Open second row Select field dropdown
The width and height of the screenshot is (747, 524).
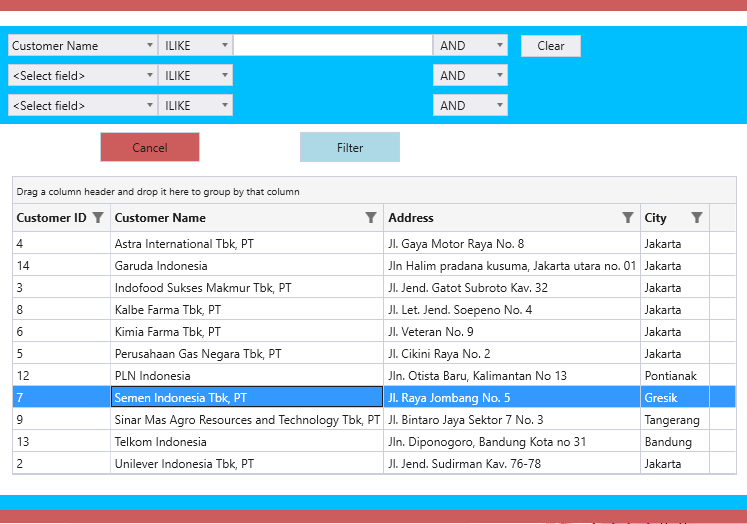tap(83, 75)
